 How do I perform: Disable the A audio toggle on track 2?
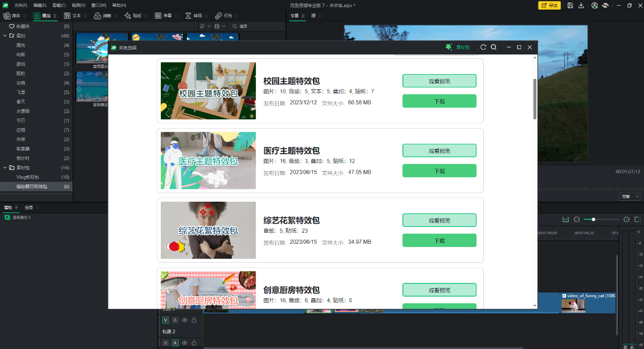pos(175,320)
